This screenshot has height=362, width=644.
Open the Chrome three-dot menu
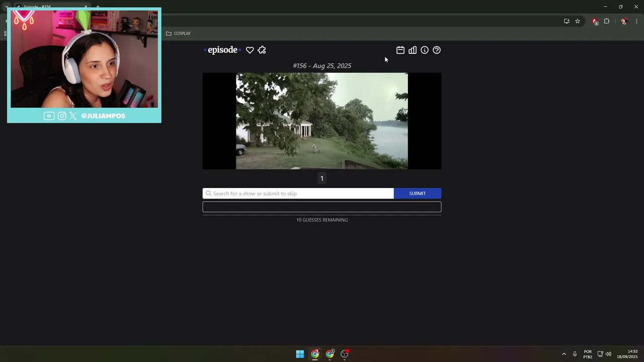click(636, 21)
